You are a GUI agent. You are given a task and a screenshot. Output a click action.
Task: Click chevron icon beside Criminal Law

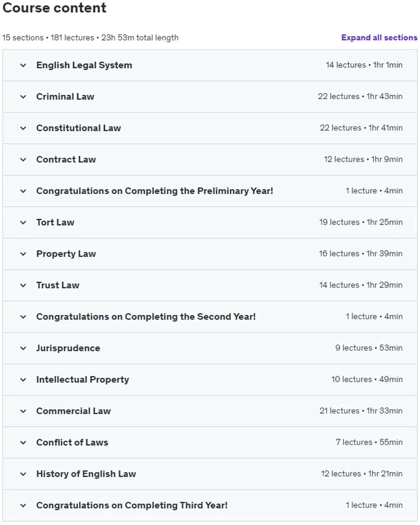tap(23, 97)
